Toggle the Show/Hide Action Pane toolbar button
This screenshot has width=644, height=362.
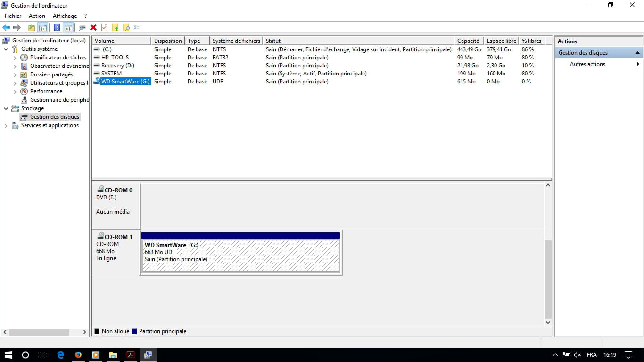(x=68, y=27)
